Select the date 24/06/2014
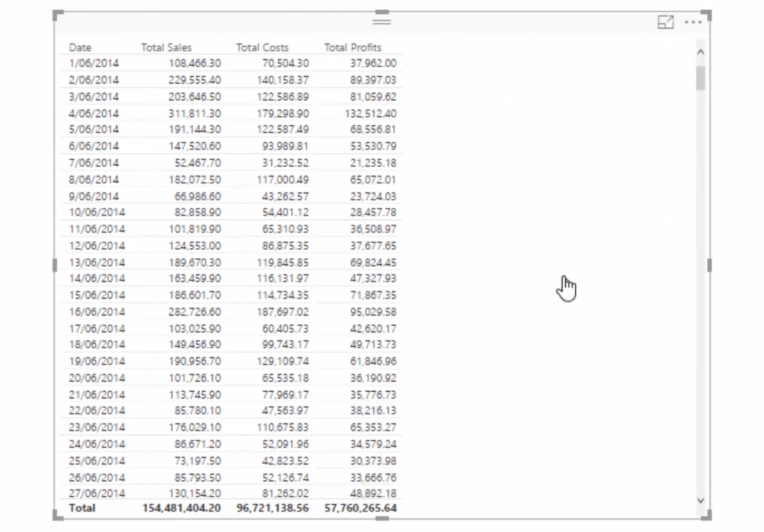Screen dimensions: 764x532 click(x=97, y=444)
